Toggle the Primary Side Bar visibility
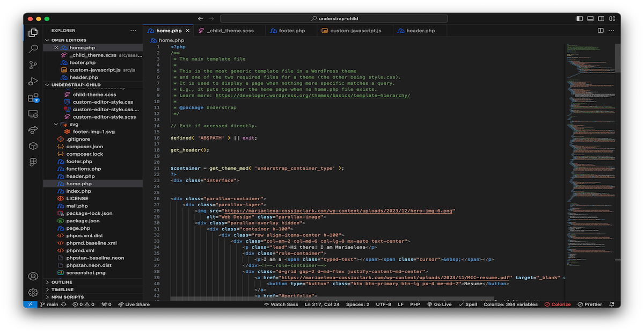 (x=579, y=18)
